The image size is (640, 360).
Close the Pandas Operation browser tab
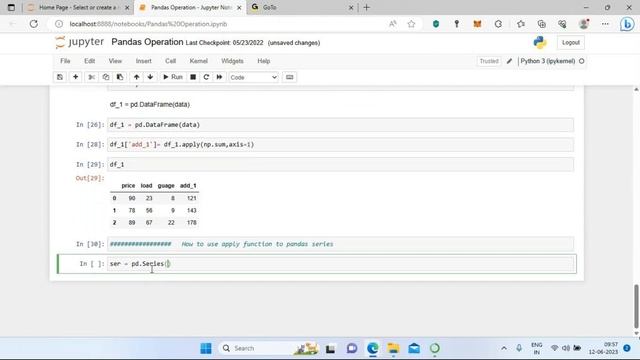[x=239, y=7]
